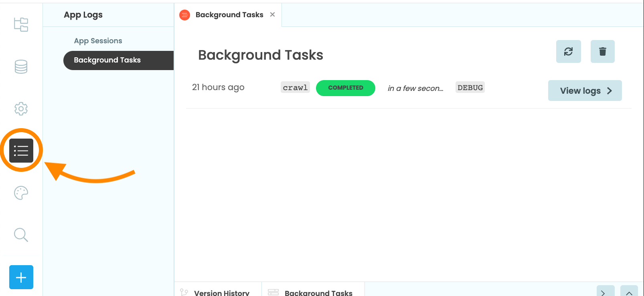Open the Settings gear in sidebar
The width and height of the screenshot is (644, 296).
click(21, 109)
